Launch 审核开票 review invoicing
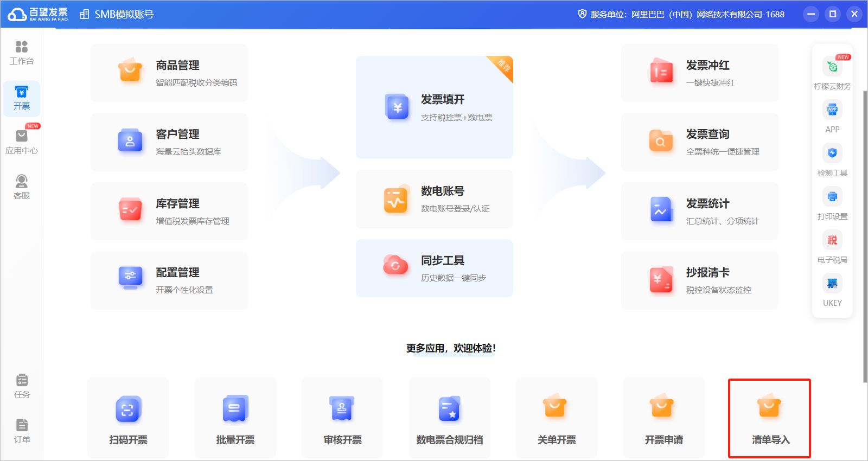 click(342, 417)
